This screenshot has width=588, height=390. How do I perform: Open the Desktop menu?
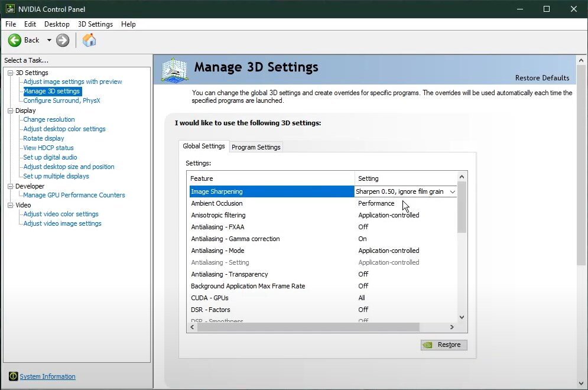[x=57, y=24]
